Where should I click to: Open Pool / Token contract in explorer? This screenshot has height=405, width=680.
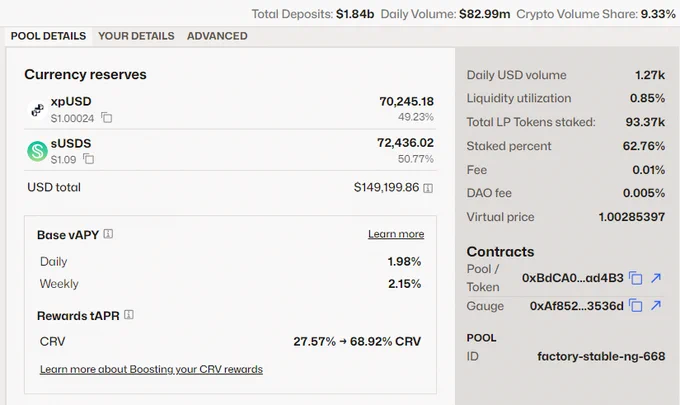656,278
